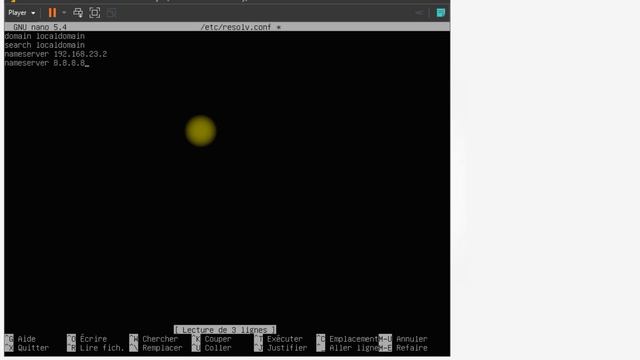Click the M-U Annuler shortcut hint
This screenshot has height=360, width=640.
click(403, 339)
